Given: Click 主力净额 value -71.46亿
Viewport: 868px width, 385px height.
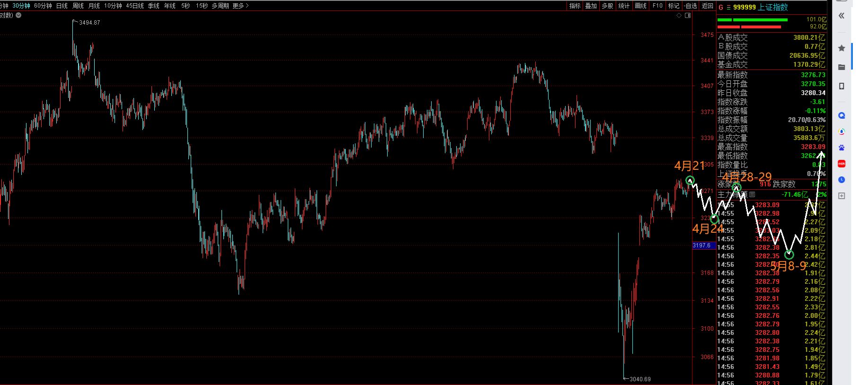Looking at the screenshot, I should [795, 194].
